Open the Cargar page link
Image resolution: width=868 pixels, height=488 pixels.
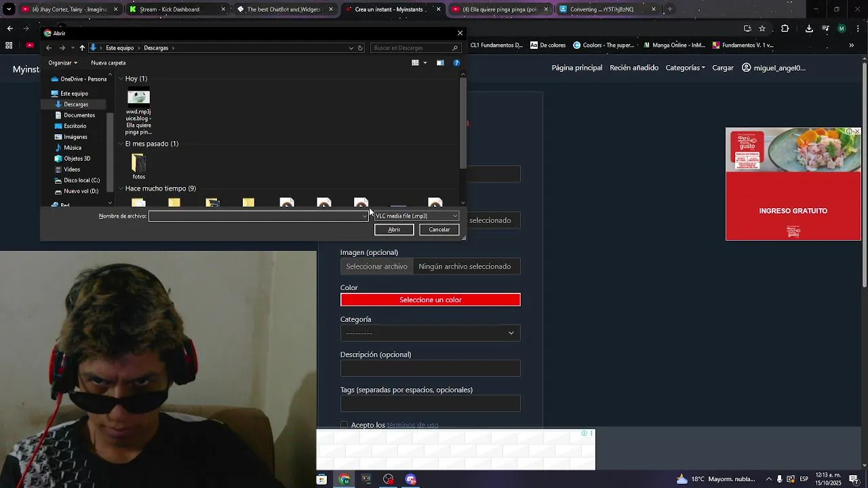723,68
